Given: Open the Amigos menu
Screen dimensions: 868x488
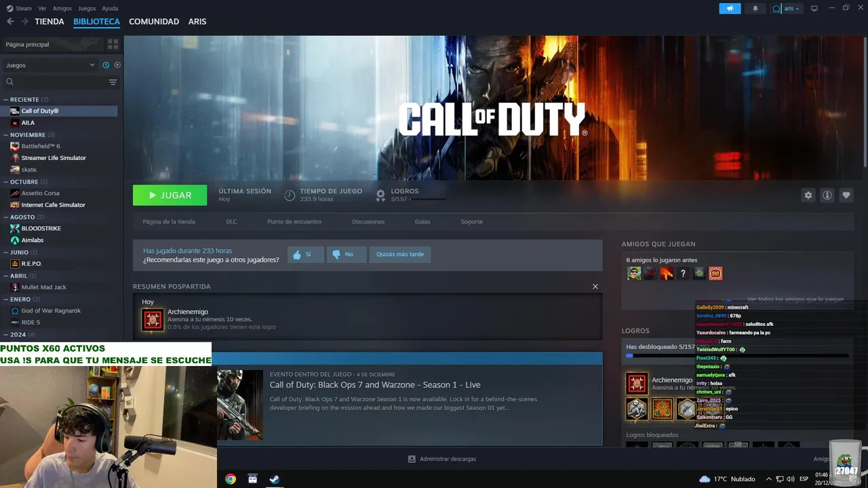Looking at the screenshot, I should pyautogui.click(x=62, y=8).
